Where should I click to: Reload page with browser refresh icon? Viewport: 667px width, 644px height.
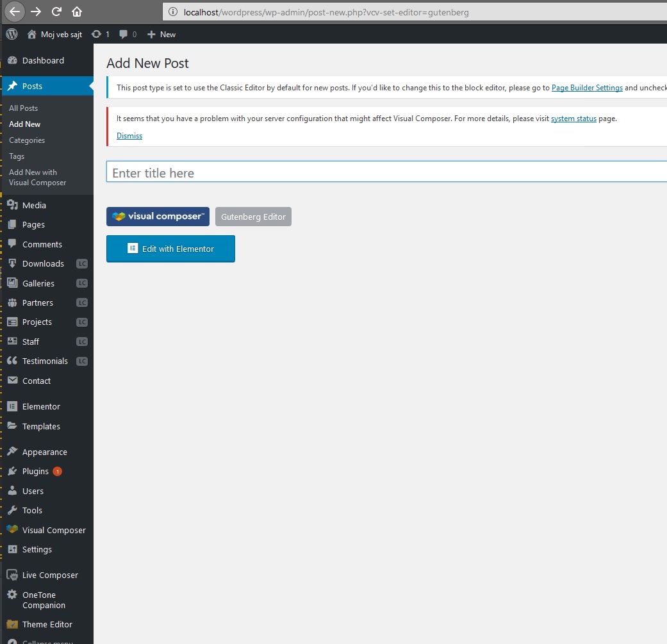56,12
